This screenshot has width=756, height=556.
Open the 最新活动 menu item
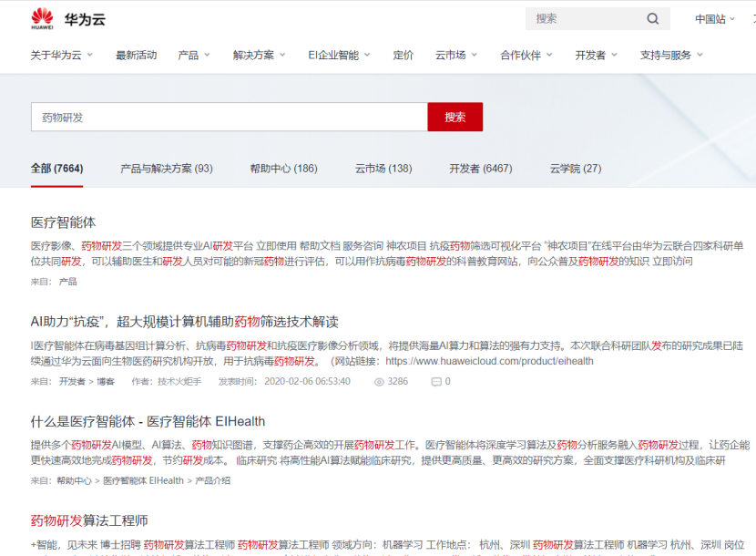(136, 55)
